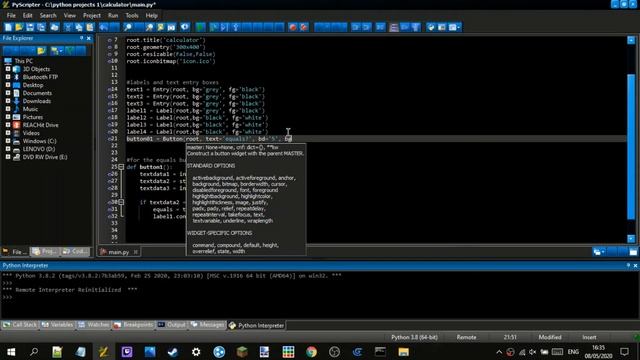The width and height of the screenshot is (640, 360).
Task: Click the Save All toolbar icon
Action: (x=41, y=27)
